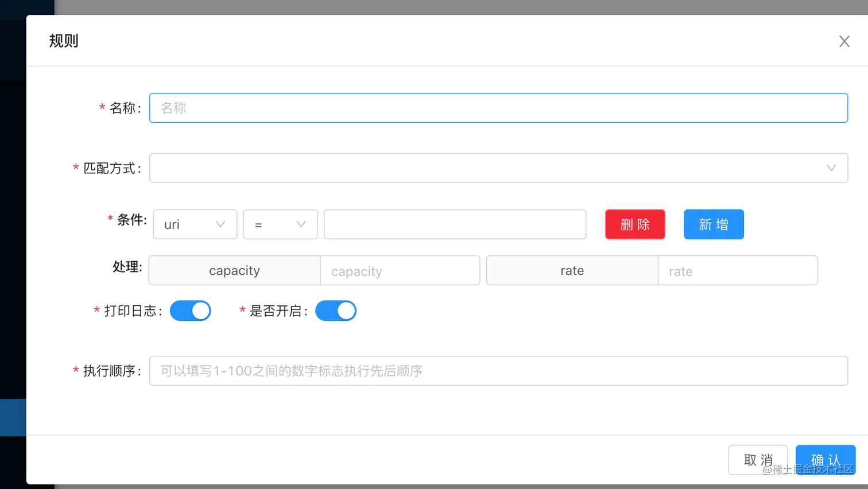
Task: Click the capacity value input field
Action: [400, 271]
